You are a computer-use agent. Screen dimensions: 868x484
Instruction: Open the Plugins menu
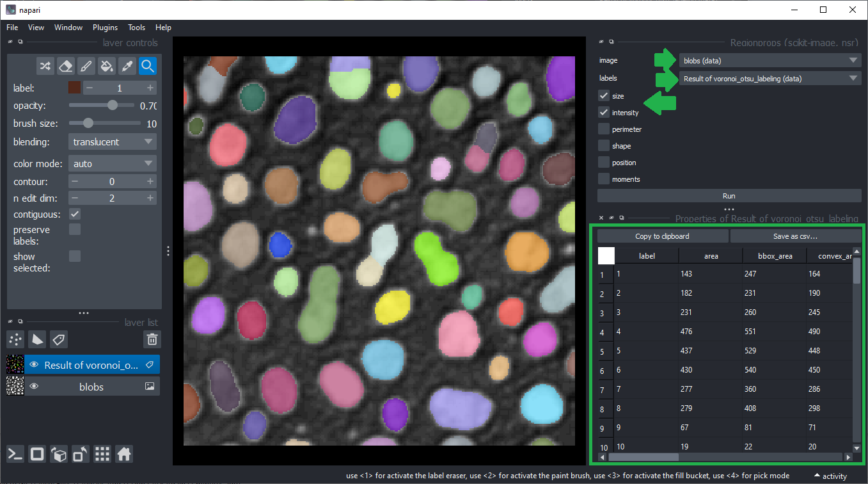[x=105, y=28]
